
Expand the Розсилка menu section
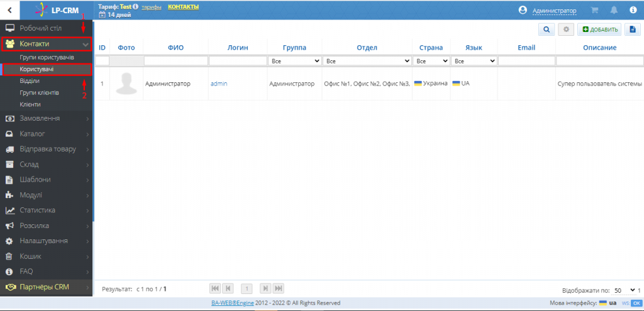pos(47,226)
